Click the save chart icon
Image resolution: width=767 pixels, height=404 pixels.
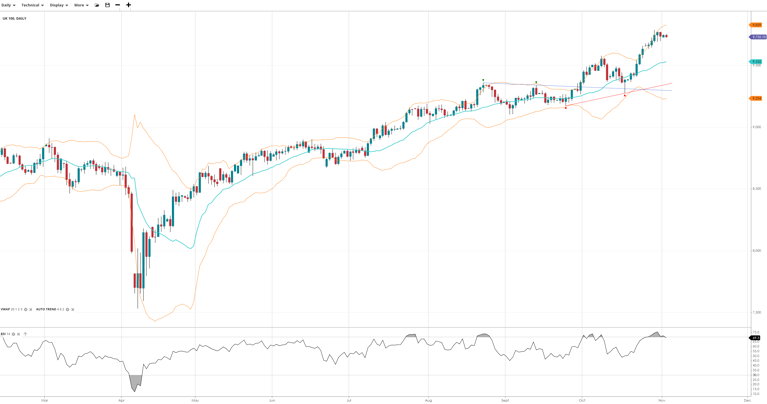coord(107,5)
